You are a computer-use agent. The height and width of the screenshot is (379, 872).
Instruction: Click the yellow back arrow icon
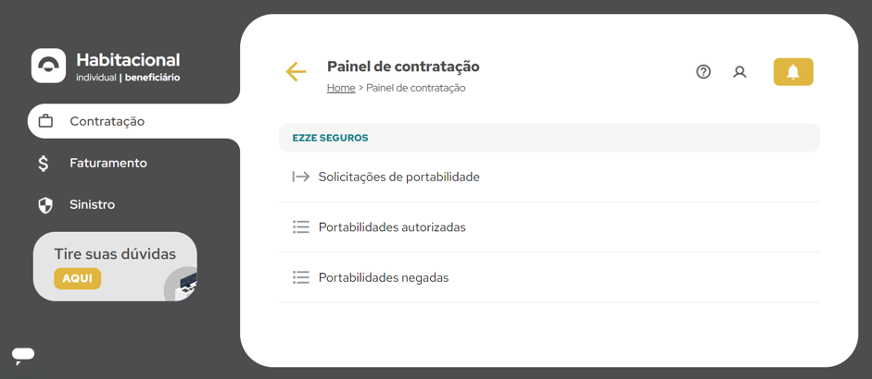click(296, 72)
